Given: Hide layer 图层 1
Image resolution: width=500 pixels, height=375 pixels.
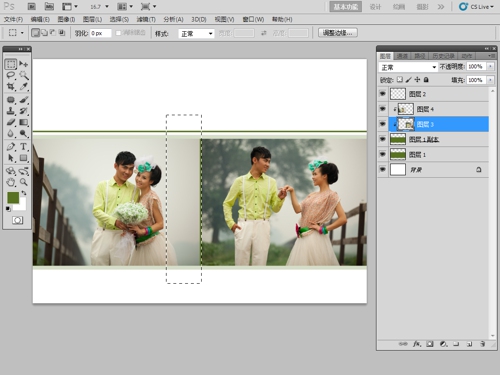Looking at the screenshot, I should (x=383, y=154).
